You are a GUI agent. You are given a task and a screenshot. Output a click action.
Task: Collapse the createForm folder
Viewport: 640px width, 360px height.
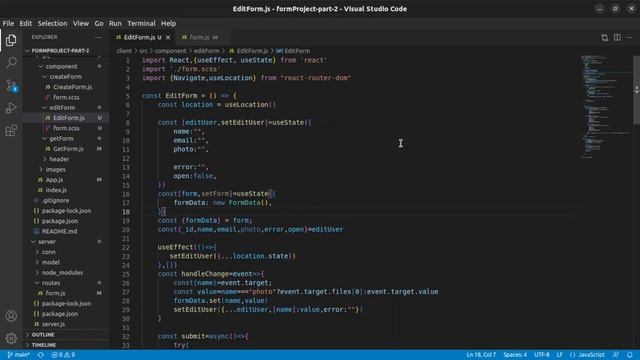click(x=65, y=77)
